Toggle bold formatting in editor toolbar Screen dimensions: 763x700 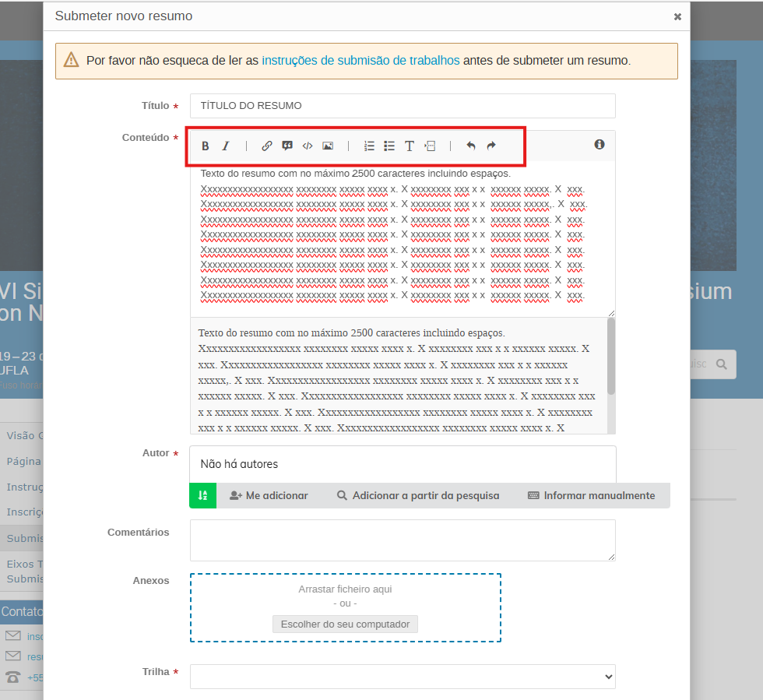(x=206, y=146)
